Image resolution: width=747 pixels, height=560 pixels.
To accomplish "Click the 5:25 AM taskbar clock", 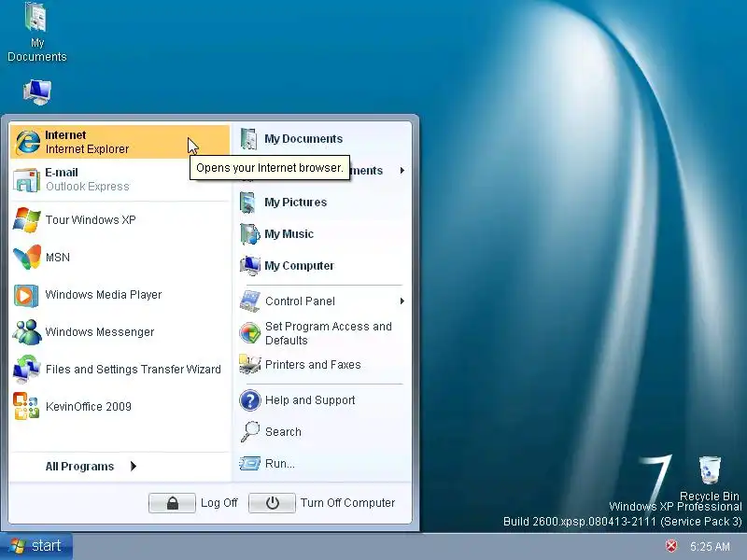I will click(x=710, y=546).
